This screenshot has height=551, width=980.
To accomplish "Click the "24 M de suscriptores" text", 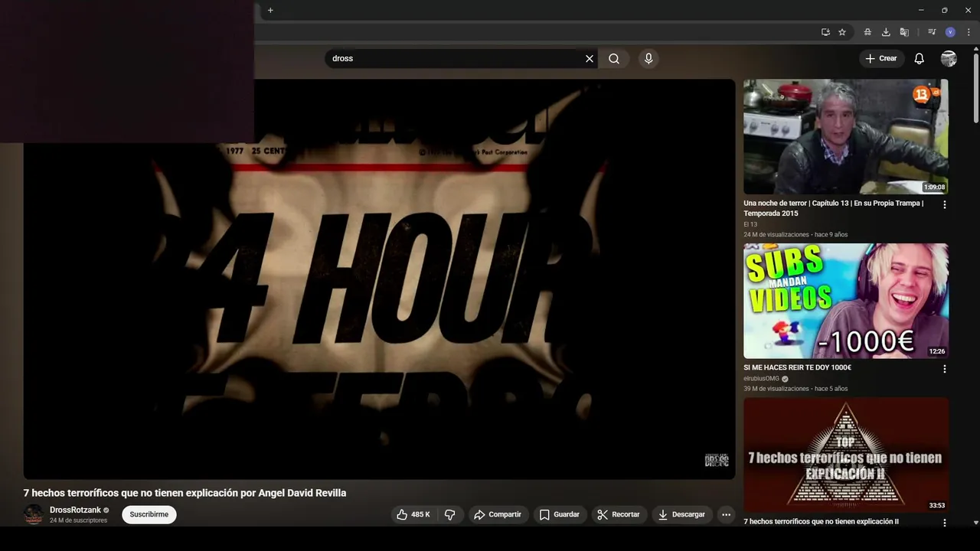I will point(78,520).
